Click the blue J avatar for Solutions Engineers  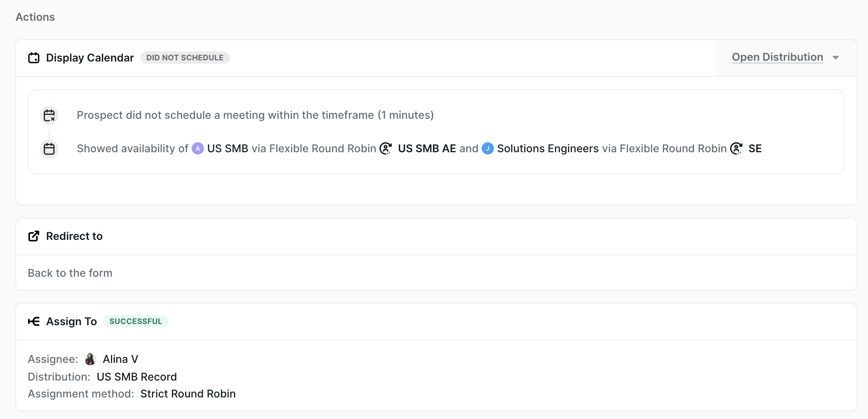click(x=488, y=148)
